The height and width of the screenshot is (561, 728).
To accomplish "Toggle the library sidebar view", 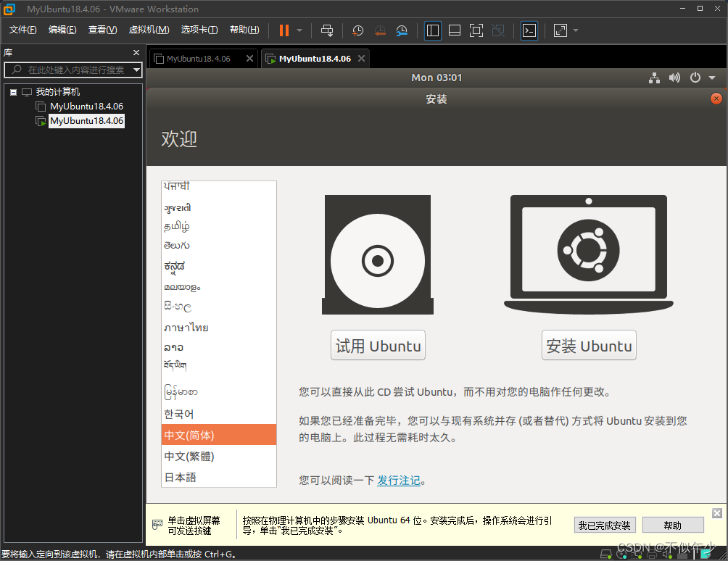I will pyautogui.click(x=433, y=30).
